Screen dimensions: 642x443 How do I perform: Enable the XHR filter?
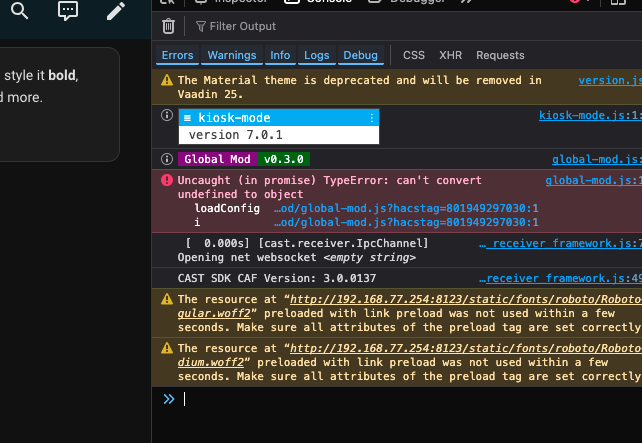coord(450,55)
